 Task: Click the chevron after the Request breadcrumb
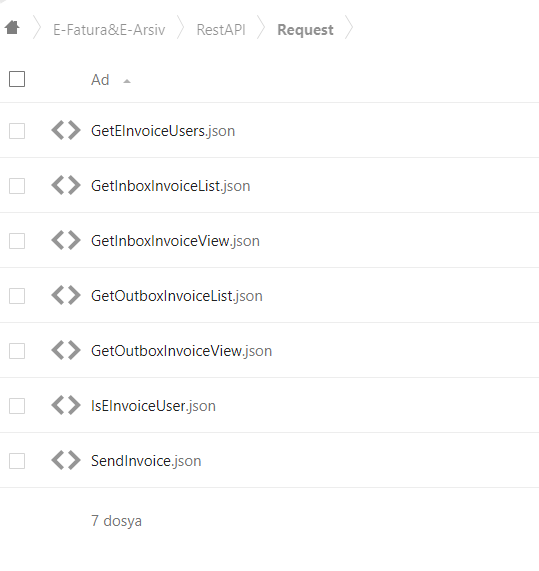(349, 28)
